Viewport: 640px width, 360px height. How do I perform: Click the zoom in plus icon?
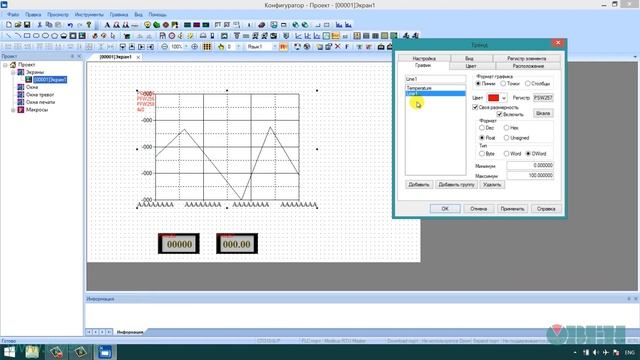194,47
